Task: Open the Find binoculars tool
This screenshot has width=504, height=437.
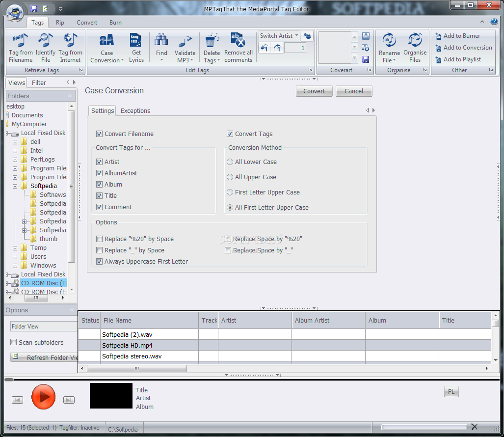Action: (x=161, y=40)
